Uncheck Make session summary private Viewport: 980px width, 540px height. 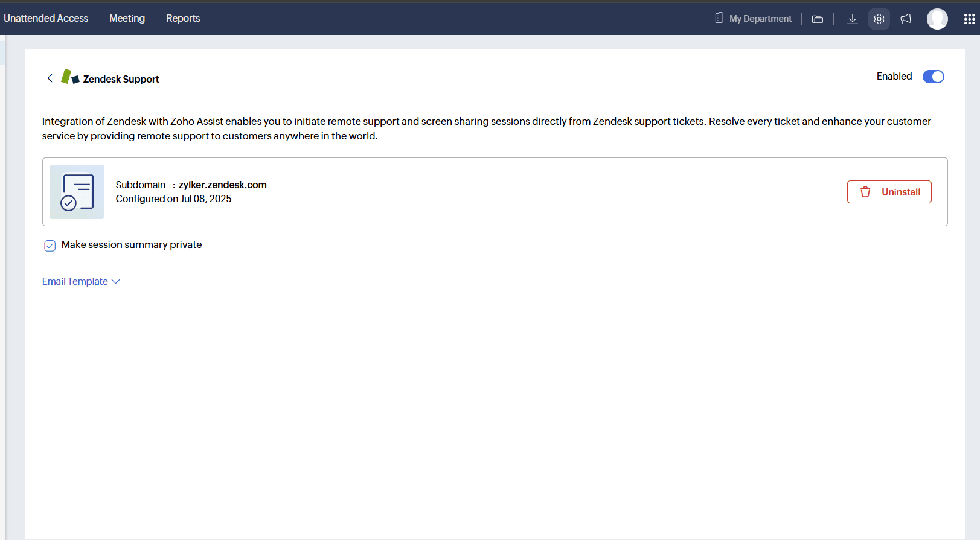[x=50, y=246]
